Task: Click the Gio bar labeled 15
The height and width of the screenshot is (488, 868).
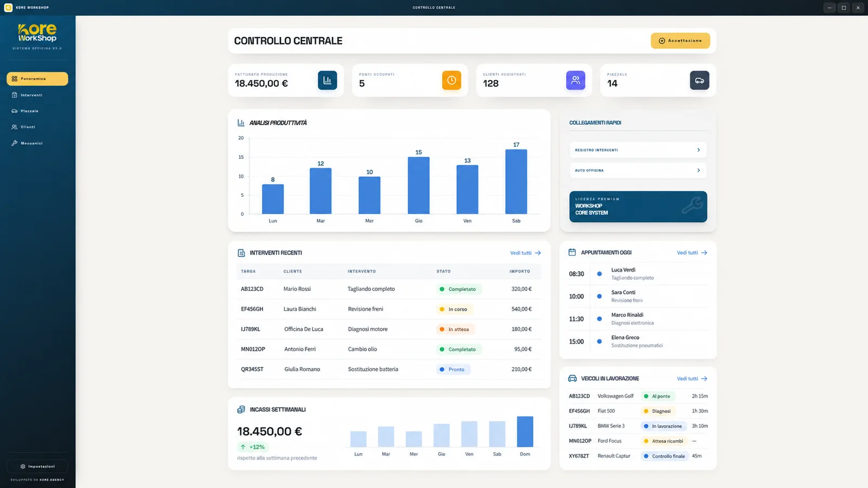Action: click(x=419, y=185)
